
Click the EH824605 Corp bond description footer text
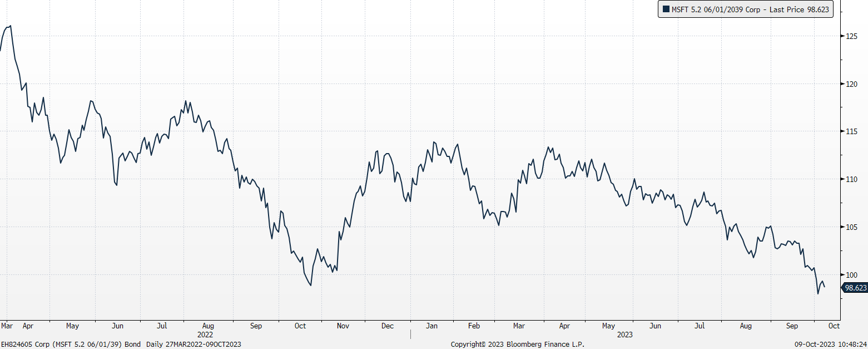[x=121, y=345]
